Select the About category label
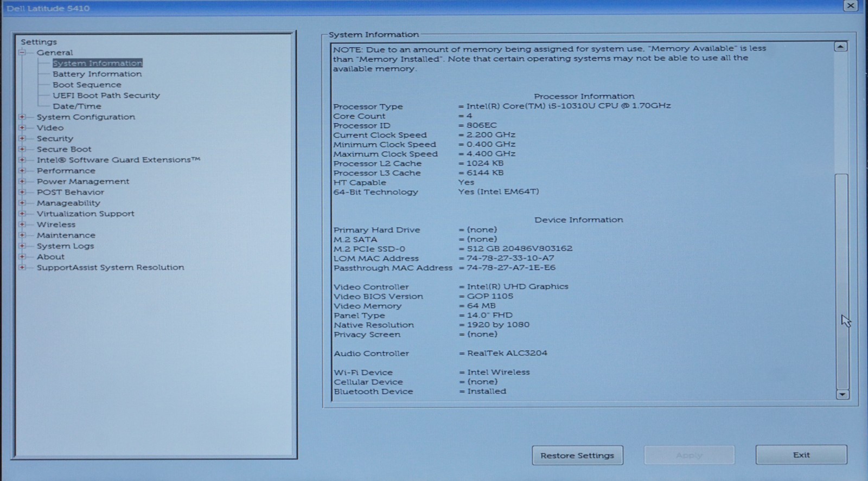The width and height of the screenshot is (868, 481). (50, 257)
